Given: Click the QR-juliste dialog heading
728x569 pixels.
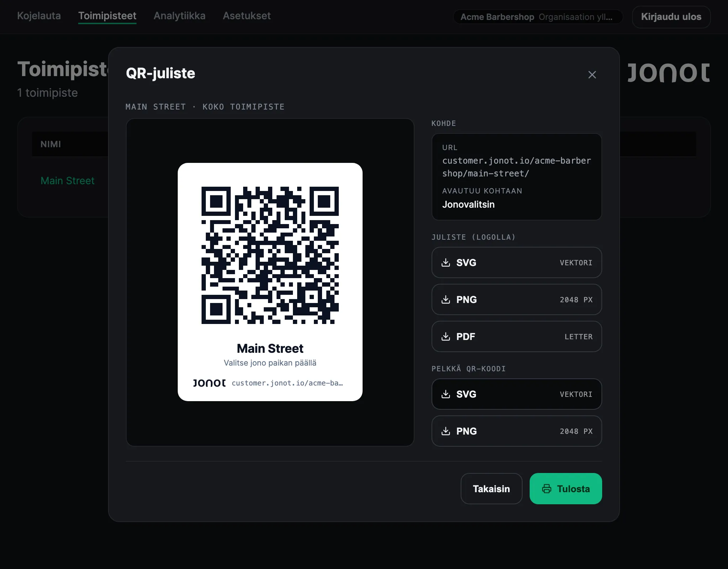Looking at the screenshot, I should tap(161, 73).
